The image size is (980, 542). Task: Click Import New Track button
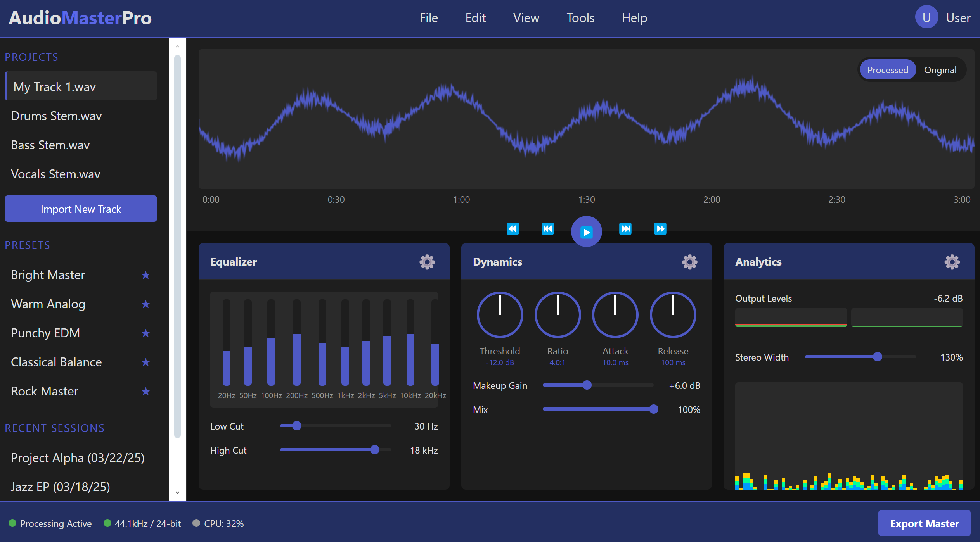tap(81, 209)
